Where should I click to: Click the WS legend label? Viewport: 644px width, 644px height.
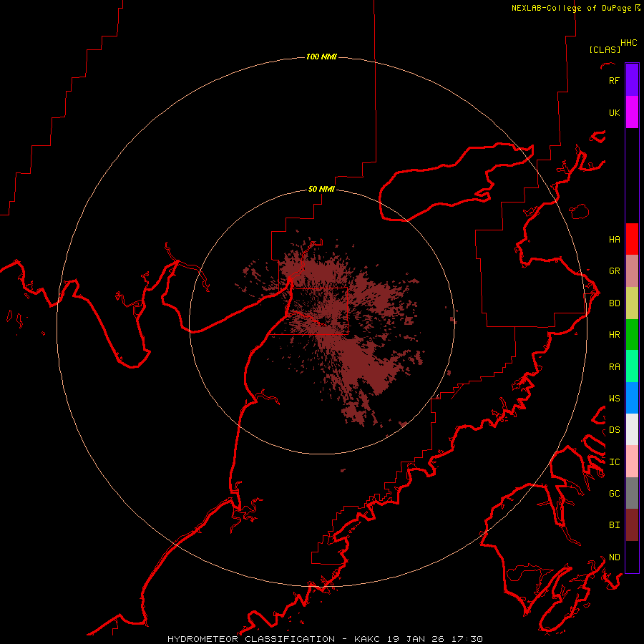[x=614, y=398]
